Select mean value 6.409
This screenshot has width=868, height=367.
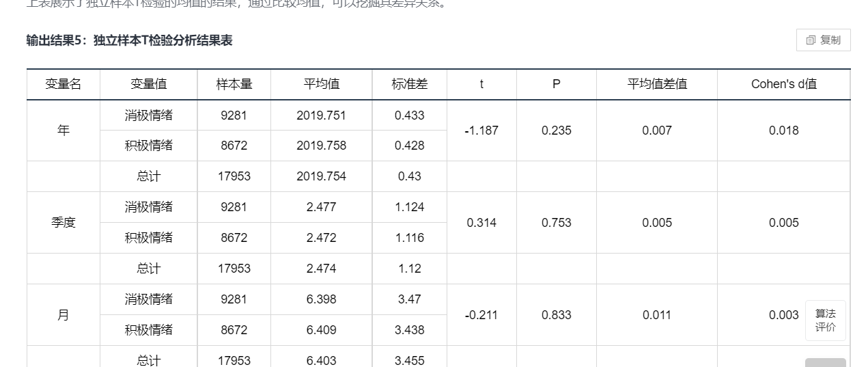(x=322, y=330)
